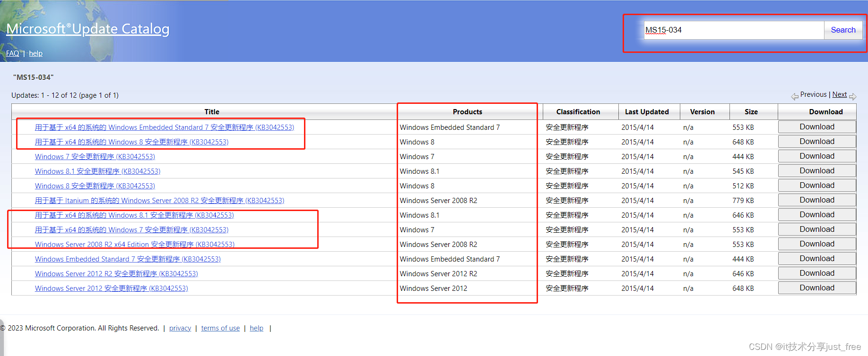
Task: Open Windows 8 security update 512 KB link
Action: 95,186
